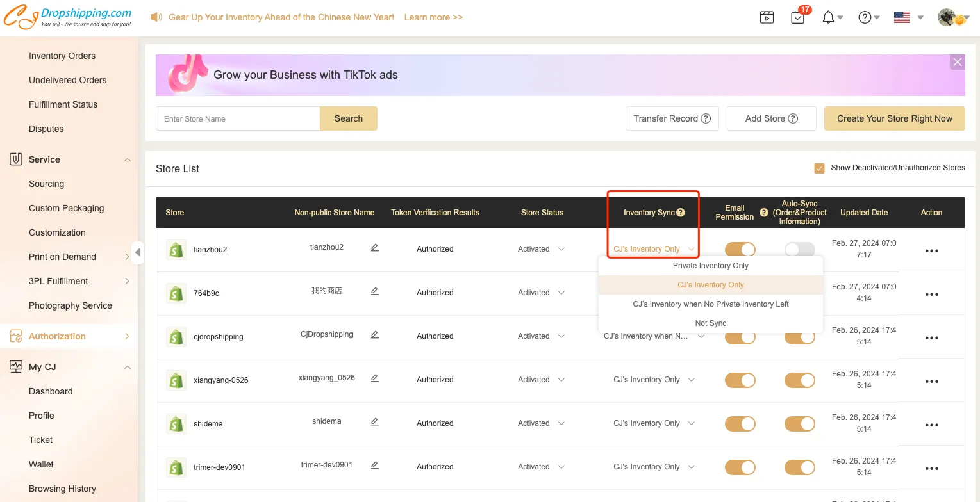
Task: Open the video tutorial icon in header
Action: tap(767, 17)
